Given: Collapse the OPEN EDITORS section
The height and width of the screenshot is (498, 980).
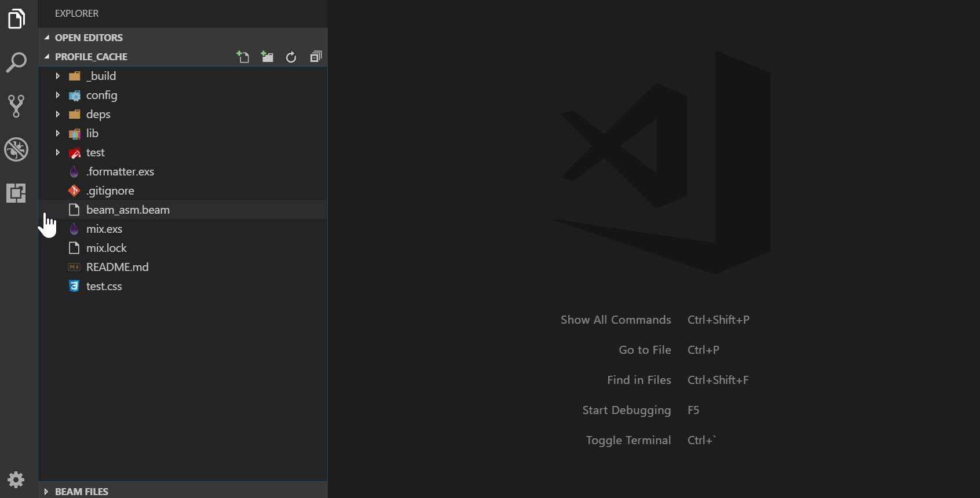Looking at the screenshot, I should click(x=47, y=38).
